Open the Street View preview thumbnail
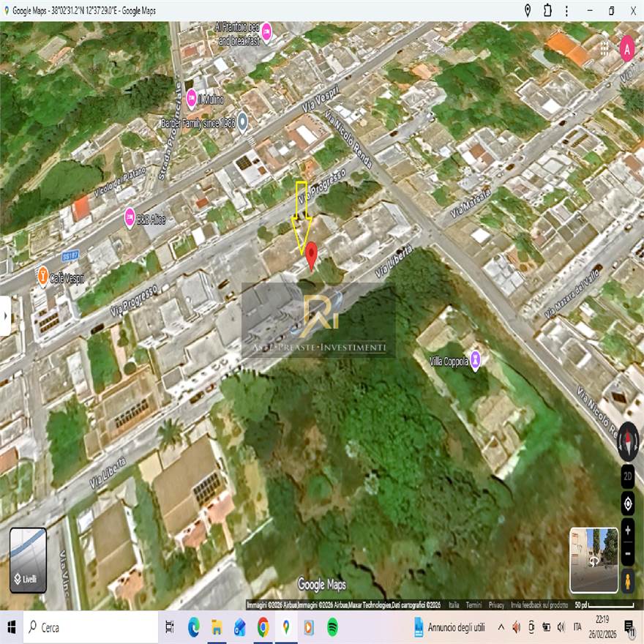The height and width of the screenshot is (644, 644). coord(594,560)
